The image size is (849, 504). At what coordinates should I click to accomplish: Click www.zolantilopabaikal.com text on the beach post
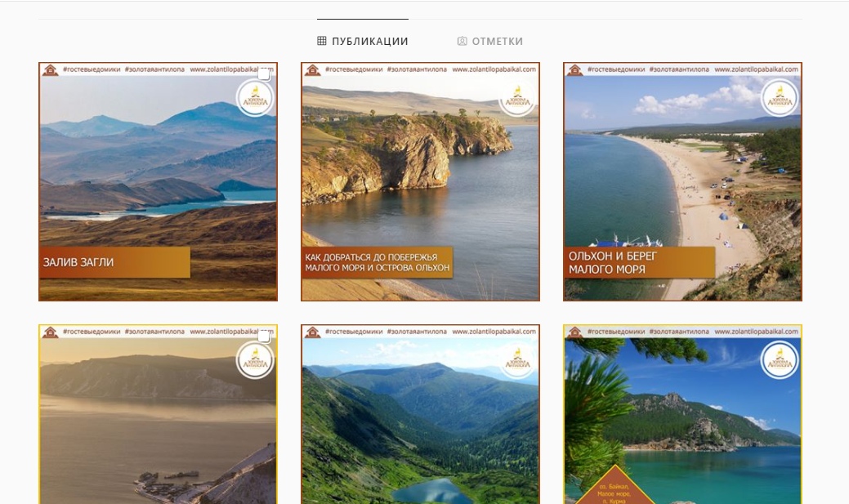tap(756, 69)
